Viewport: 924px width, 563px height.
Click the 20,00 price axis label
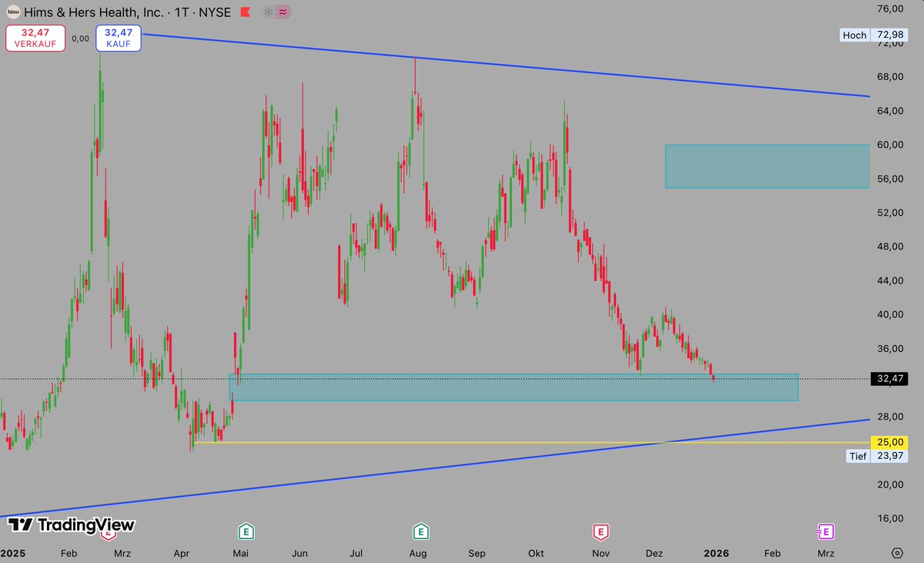pyautogui.click(x=889, y=484)
